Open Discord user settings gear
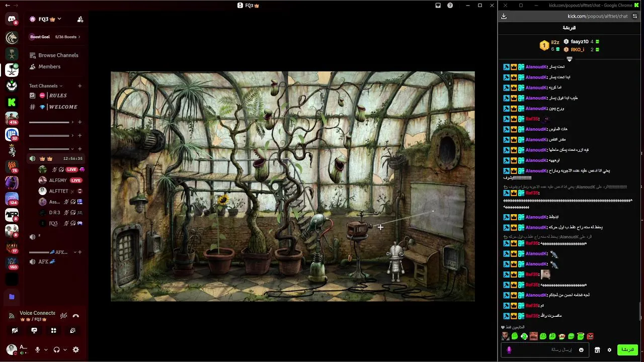 (76, 349)
